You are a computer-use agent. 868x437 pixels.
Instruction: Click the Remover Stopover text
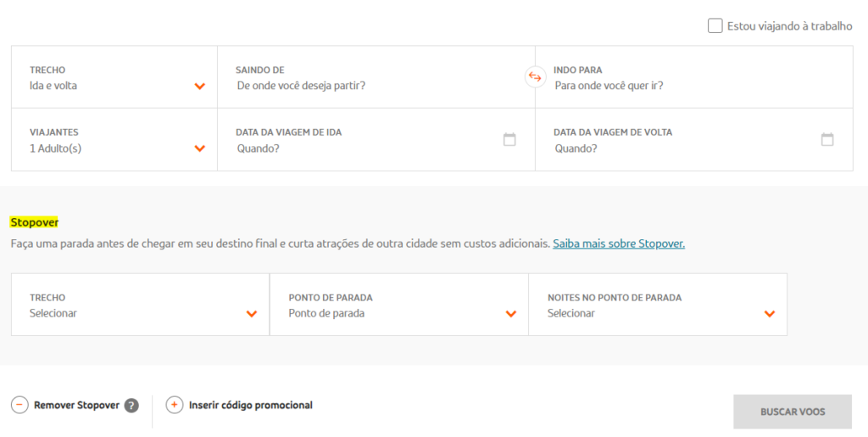coord(76,406)
